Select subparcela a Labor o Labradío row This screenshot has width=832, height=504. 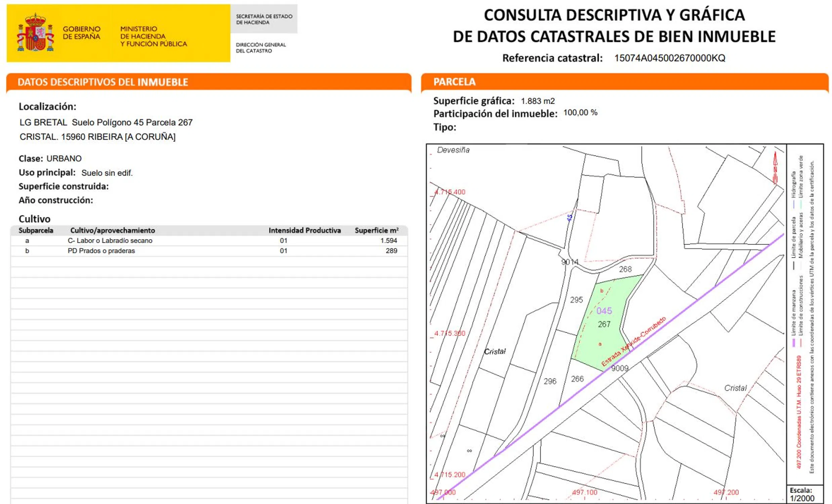point(110,241)
